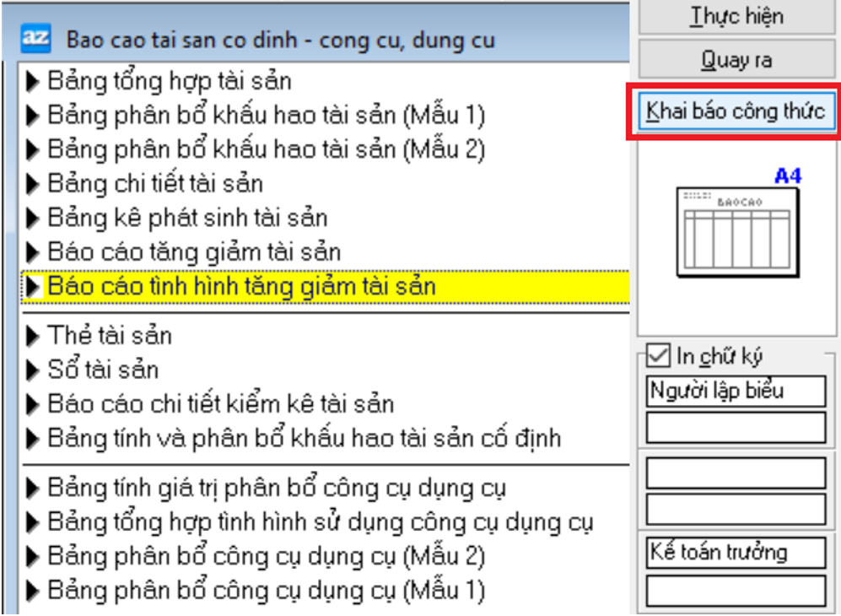Click the az application icon in title bar
The height and width of the screenshot is (616, 841).
pos(36,39)
